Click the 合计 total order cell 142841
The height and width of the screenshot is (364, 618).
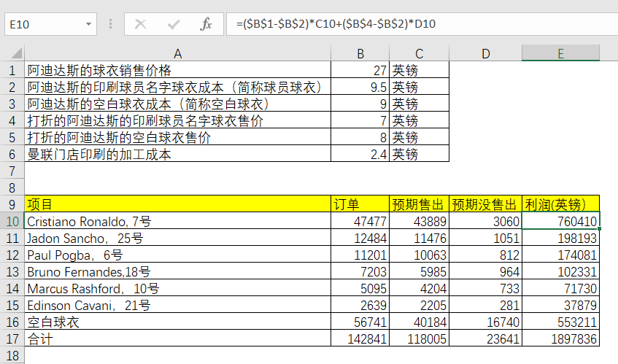click(x=360, y=338)
